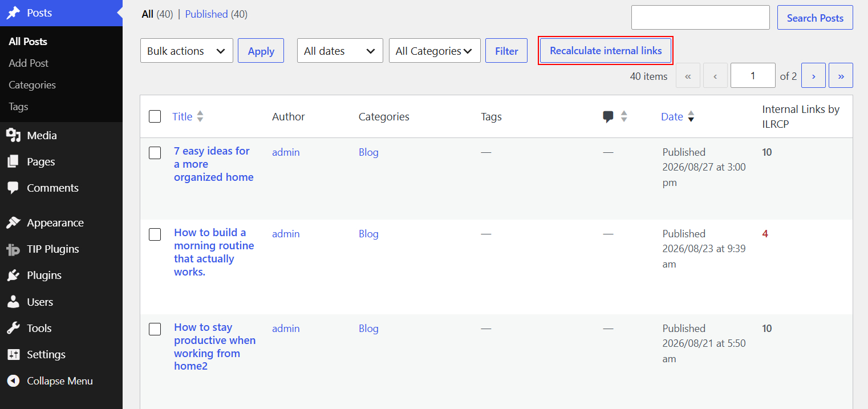Screen dimensions: 868x409
Task: Select the 'How to stay productive' post checkbox
Action: 155,329
